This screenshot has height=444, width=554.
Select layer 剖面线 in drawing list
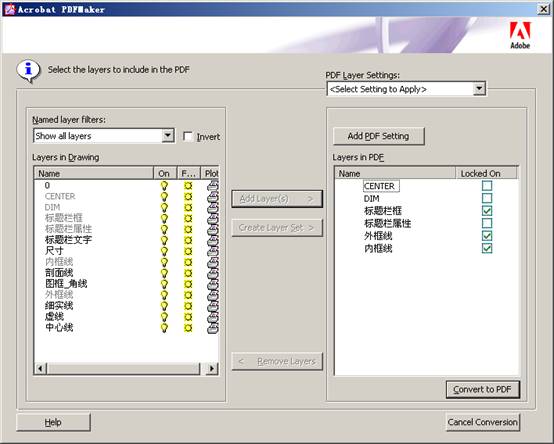(x=59, y=273)
